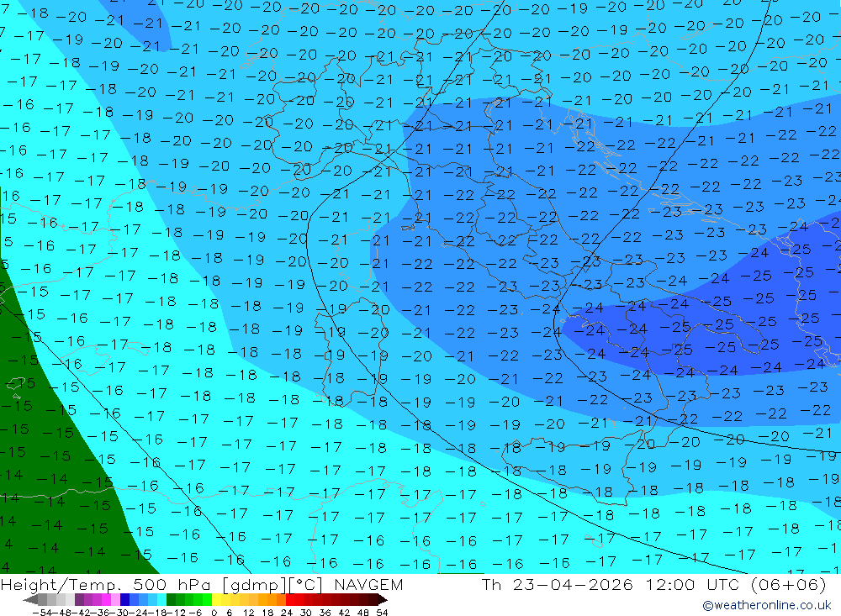
Task: Pick the darkest green legend swatch
Action: [x=171, y=599]
